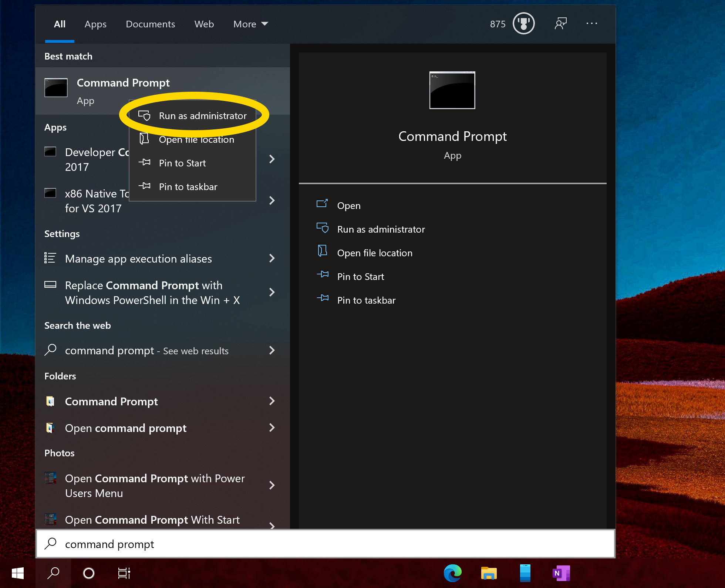Switch to the Documents search tab
Image resolution: width=725 pixels, height=588 pixels.
[x=150, y=24]
